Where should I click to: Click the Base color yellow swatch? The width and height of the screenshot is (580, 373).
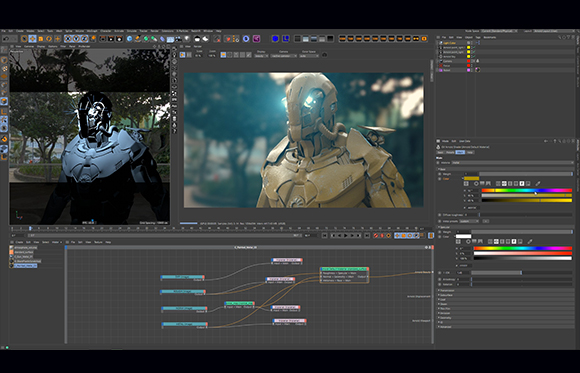pos(472,178)
